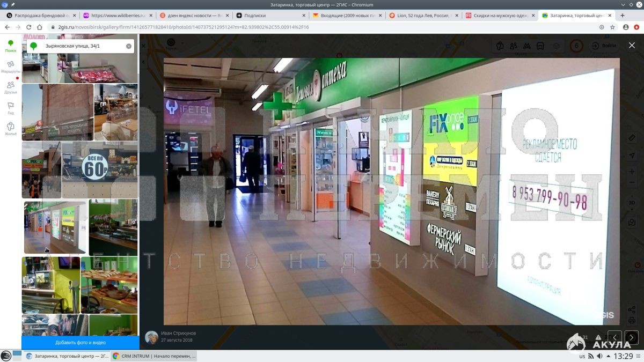Open the selected mall corridor thumbnail
644x362 pixels.
[55, 227]
